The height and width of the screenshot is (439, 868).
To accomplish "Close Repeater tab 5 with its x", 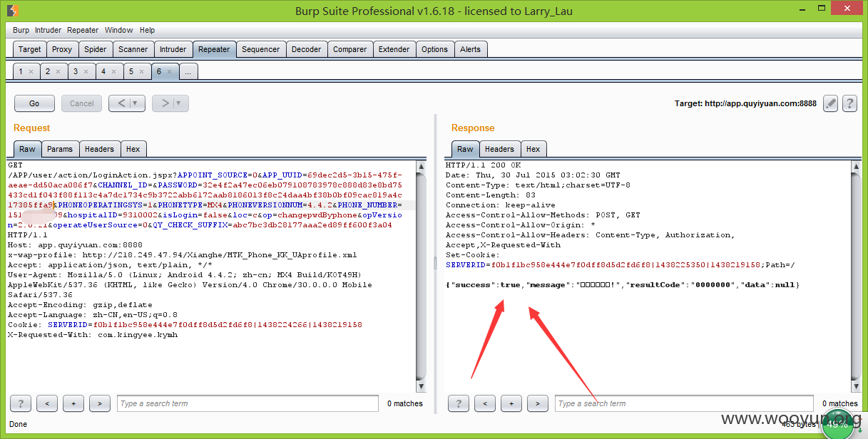I will click(141, 72).
